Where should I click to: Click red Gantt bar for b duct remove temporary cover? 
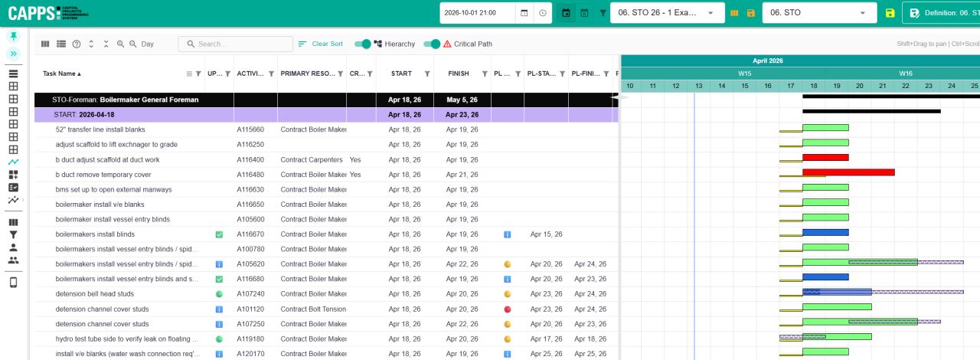coord(848,172)
